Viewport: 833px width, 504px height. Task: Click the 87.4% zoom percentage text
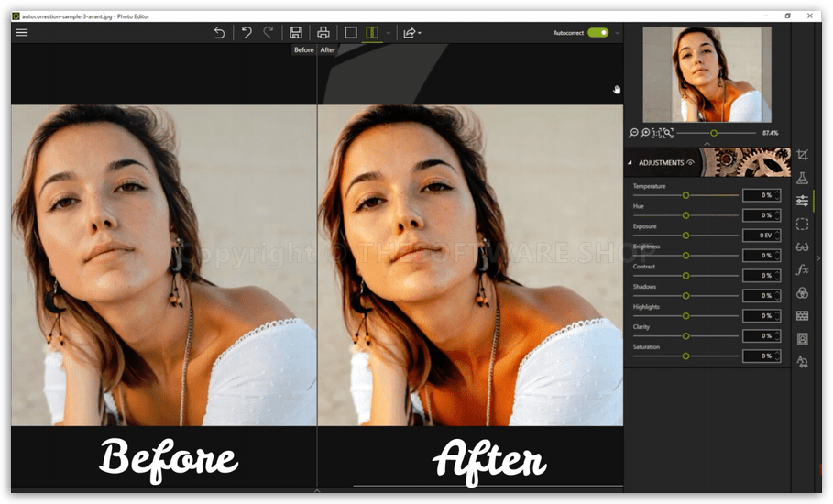[770, 133]
